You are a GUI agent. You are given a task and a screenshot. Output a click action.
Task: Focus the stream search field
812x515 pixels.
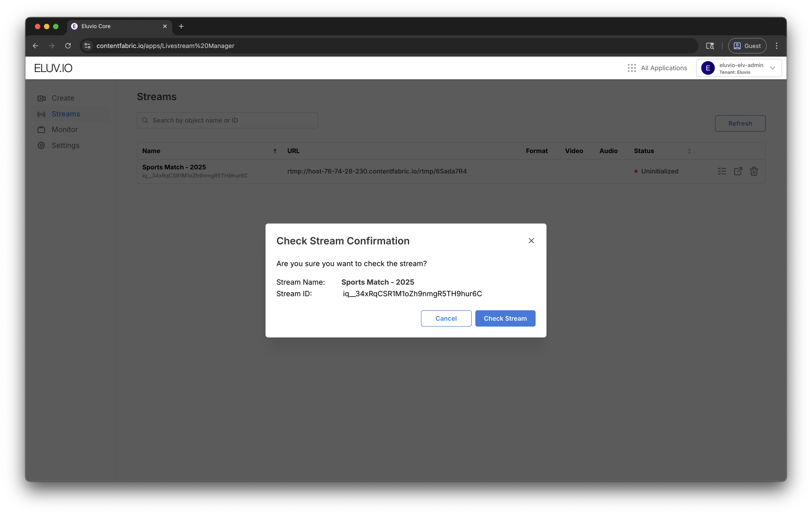(x=227, y=120)
